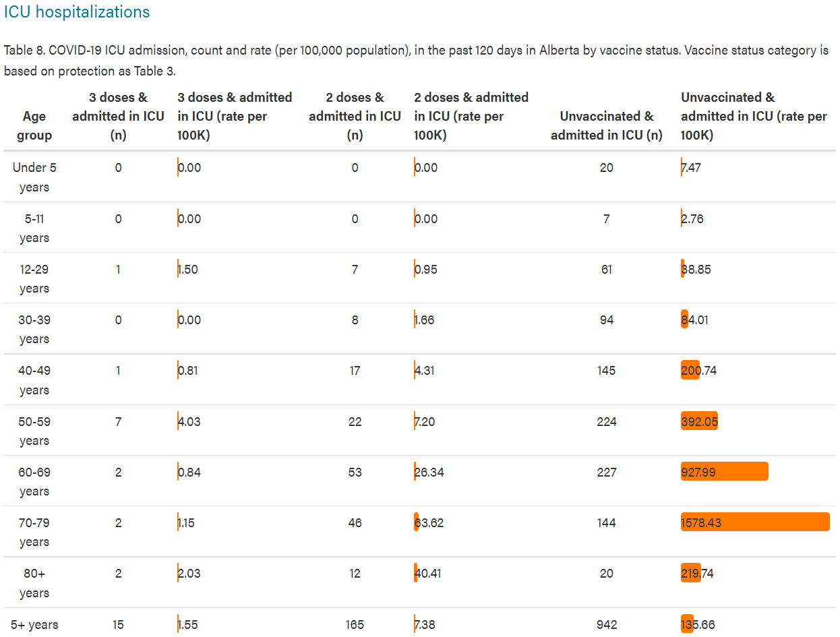Screen dimensions: 840x637
Task: Select the 392.05 bar for 50-59 years
Action: tap(699, 421)
